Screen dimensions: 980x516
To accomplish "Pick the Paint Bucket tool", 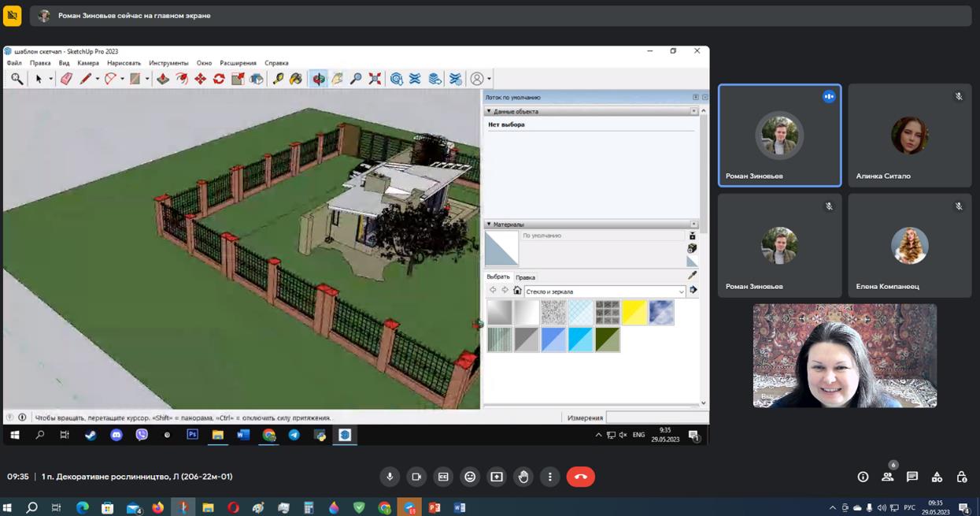I will click(296, 79).
